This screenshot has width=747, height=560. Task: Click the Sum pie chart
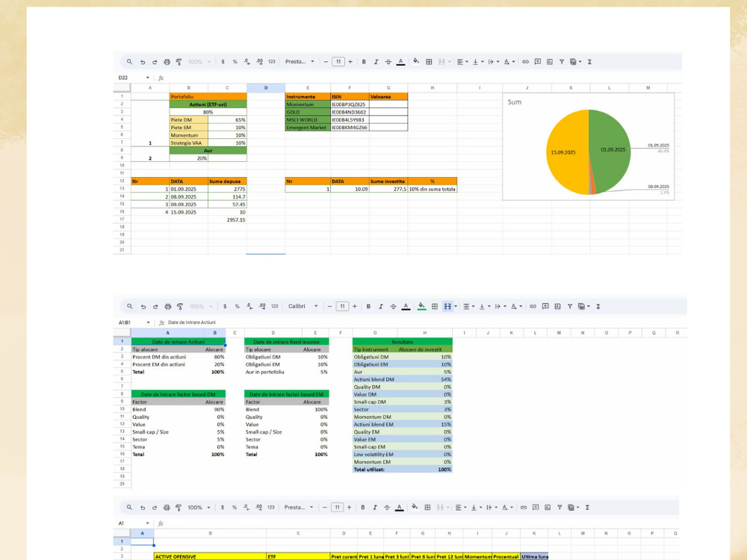[589, 152]
